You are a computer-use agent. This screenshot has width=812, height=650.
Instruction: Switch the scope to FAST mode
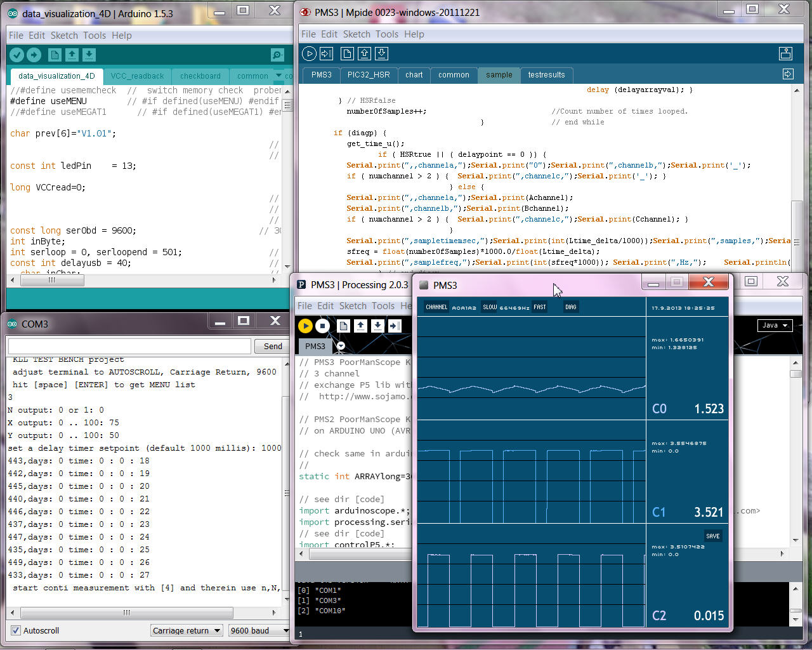click(x=539, y=307)
